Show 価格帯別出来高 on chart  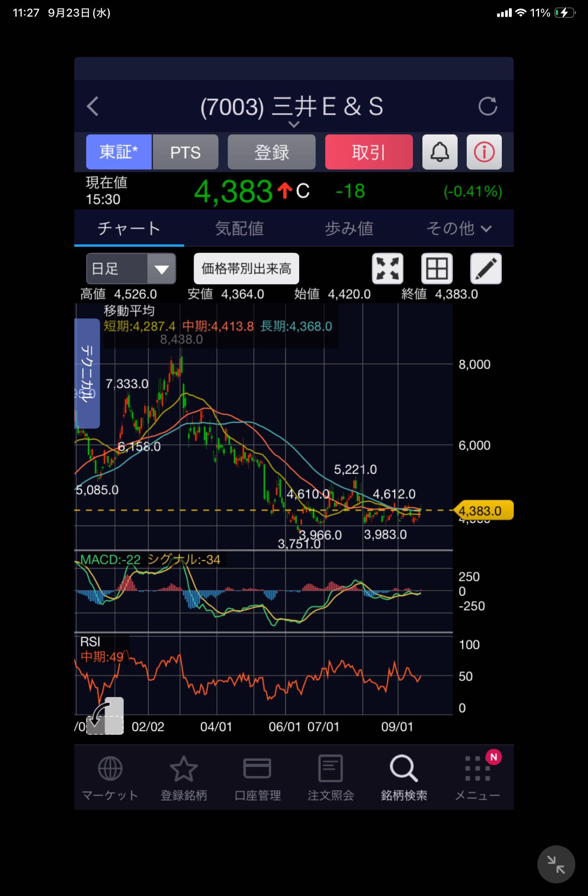246,268
